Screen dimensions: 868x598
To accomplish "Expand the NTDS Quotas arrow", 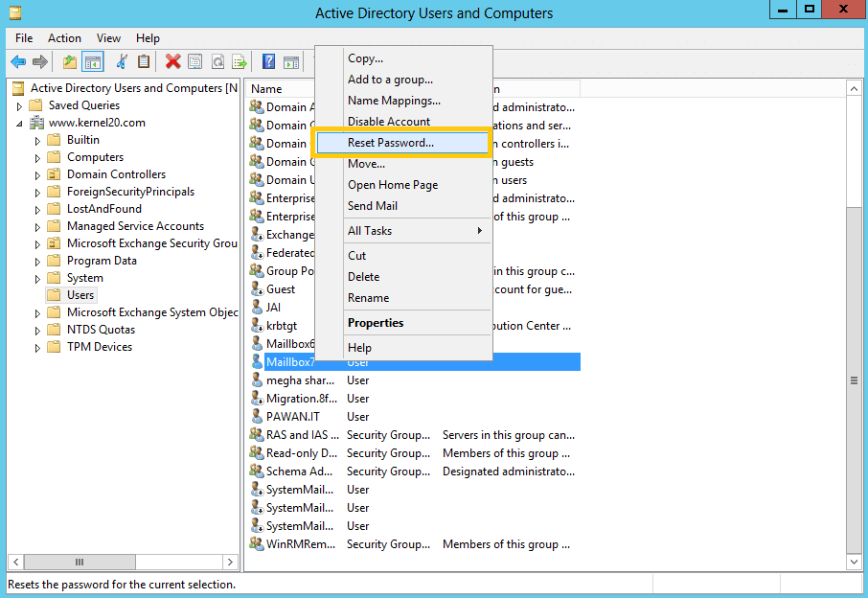I will (37, 331).
